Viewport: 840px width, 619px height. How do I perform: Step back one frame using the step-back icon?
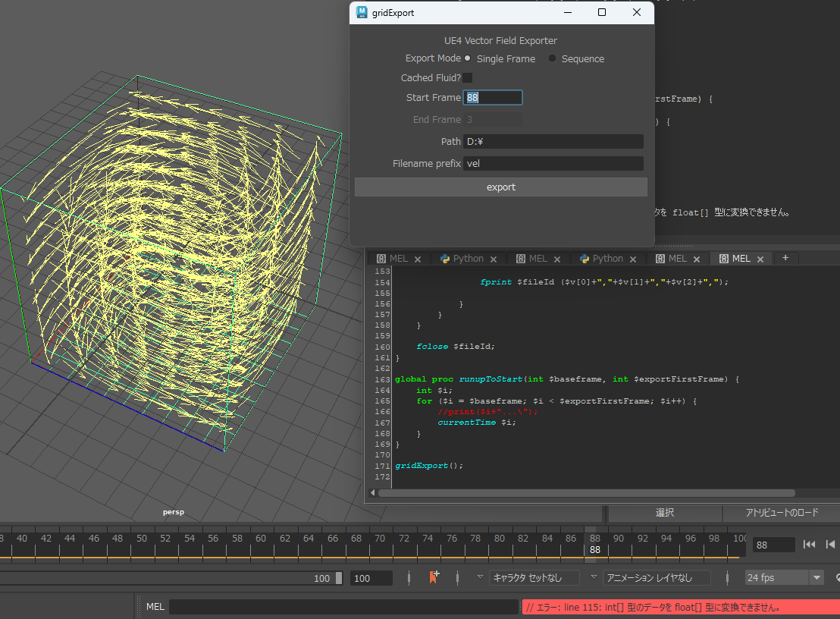pos(829,544)
